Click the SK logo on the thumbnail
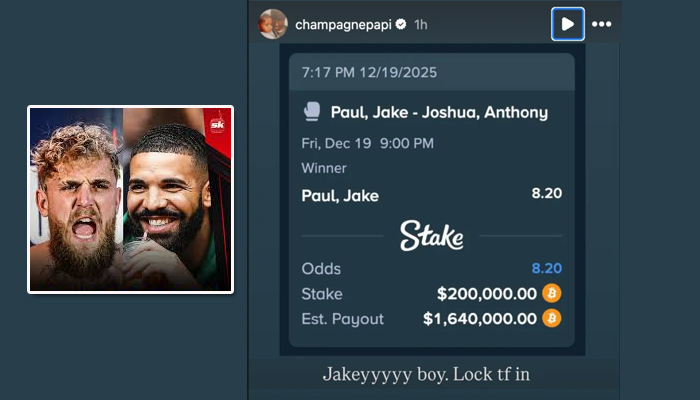 [217, 125]
